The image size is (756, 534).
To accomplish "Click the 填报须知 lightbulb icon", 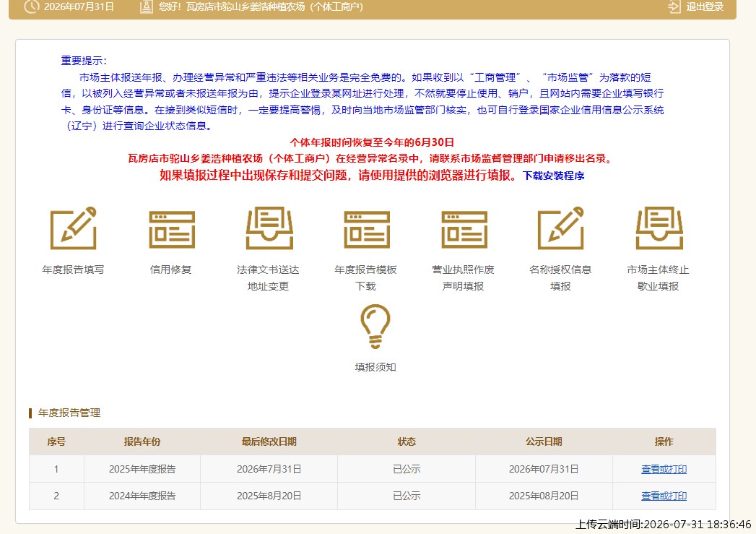I will click(375, 326).
